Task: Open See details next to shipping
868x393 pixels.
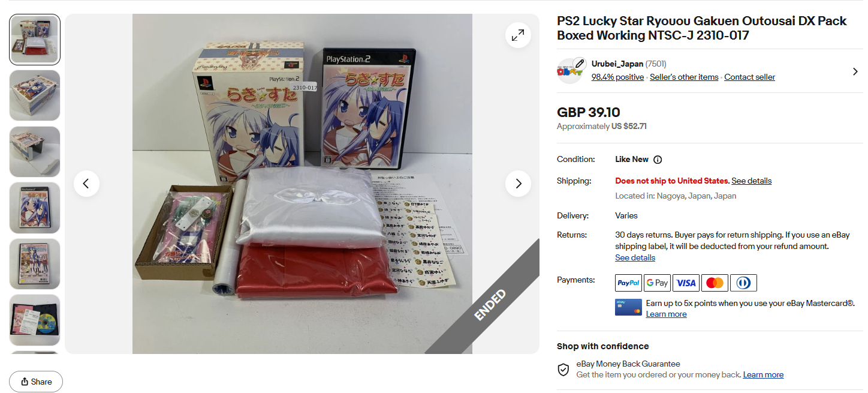Action: [x=752, y=181]
